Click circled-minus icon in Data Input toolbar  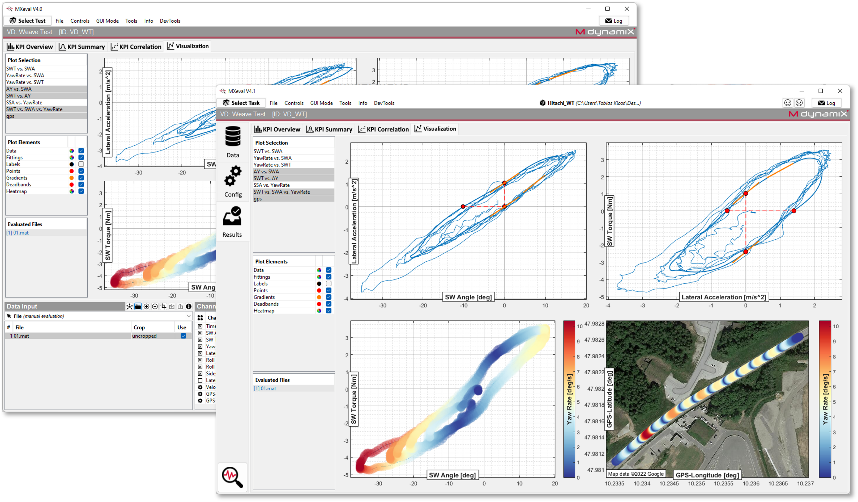pos(155,307)
